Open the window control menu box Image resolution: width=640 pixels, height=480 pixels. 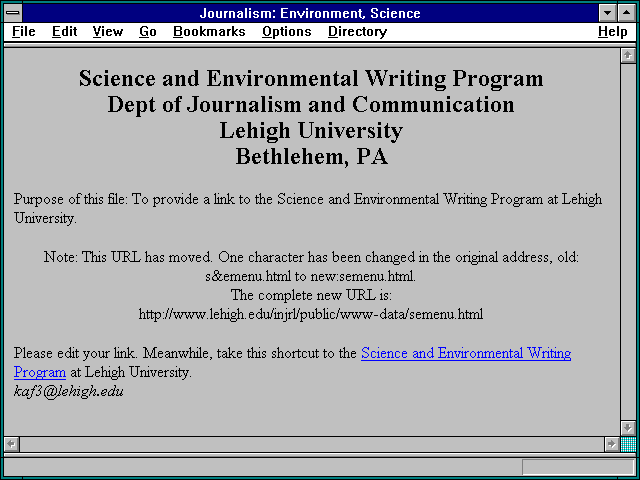click(13, 13)
